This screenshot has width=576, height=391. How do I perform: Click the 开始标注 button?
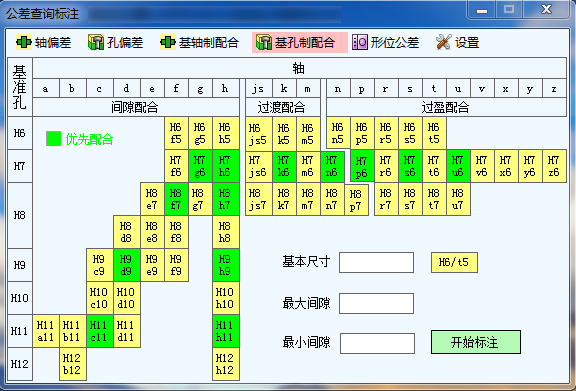(476, 342)
